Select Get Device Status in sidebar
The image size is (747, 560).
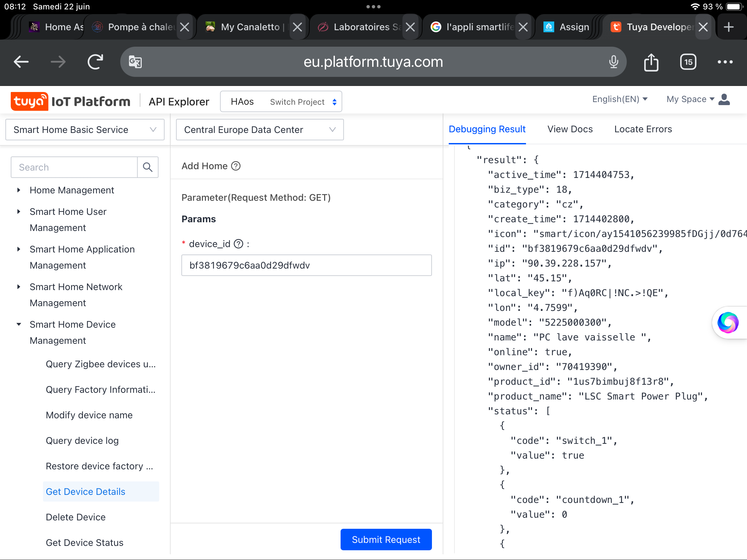(x=84, y=543)
